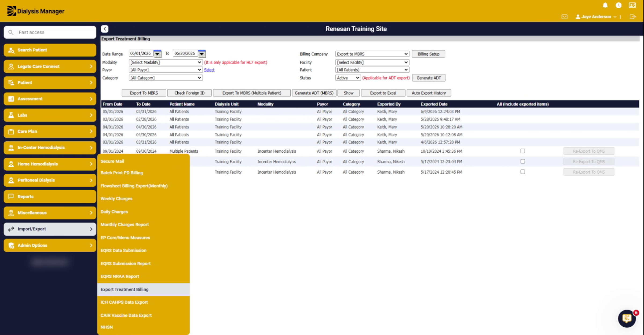
Task: Open the contact card icon in header
Action: (x=632, y=5)
